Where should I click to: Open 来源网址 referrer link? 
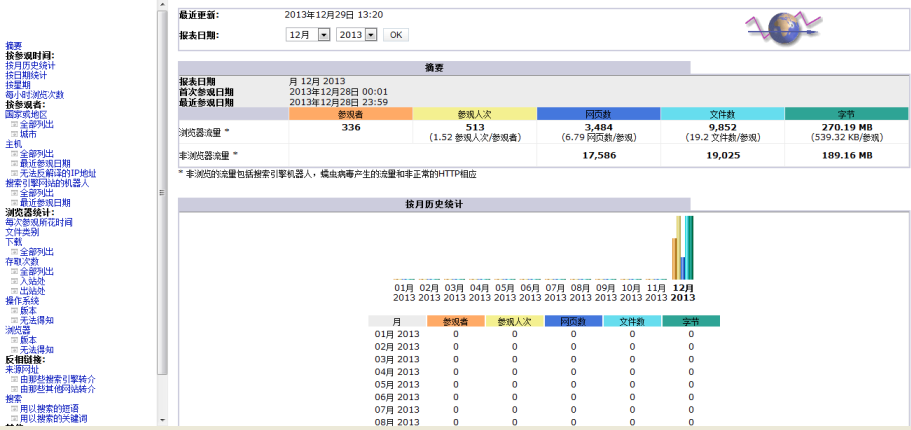click(x=22, y=369)
